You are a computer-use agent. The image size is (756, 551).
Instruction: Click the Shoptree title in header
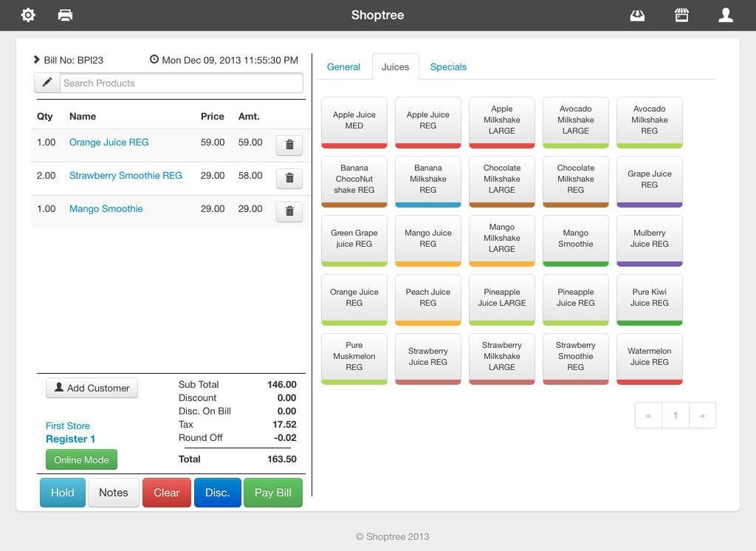[x=377, y=15]
